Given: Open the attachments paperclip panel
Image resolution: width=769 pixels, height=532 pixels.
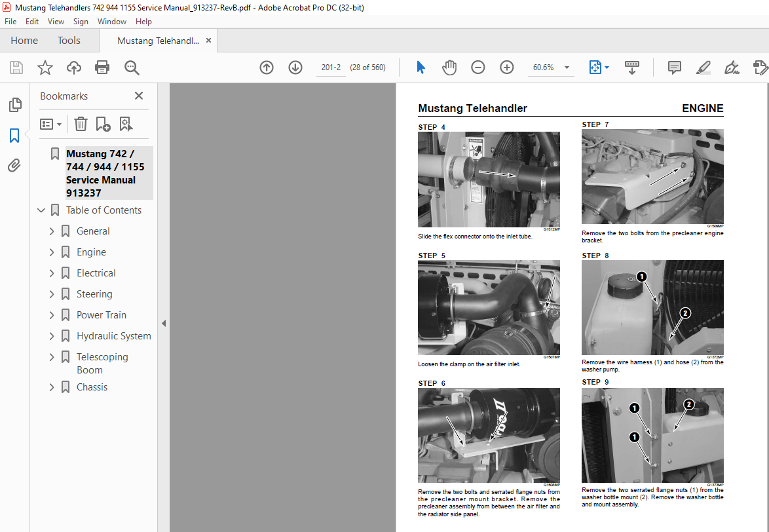Looking at the screenshot, I should tap(14, 166).
